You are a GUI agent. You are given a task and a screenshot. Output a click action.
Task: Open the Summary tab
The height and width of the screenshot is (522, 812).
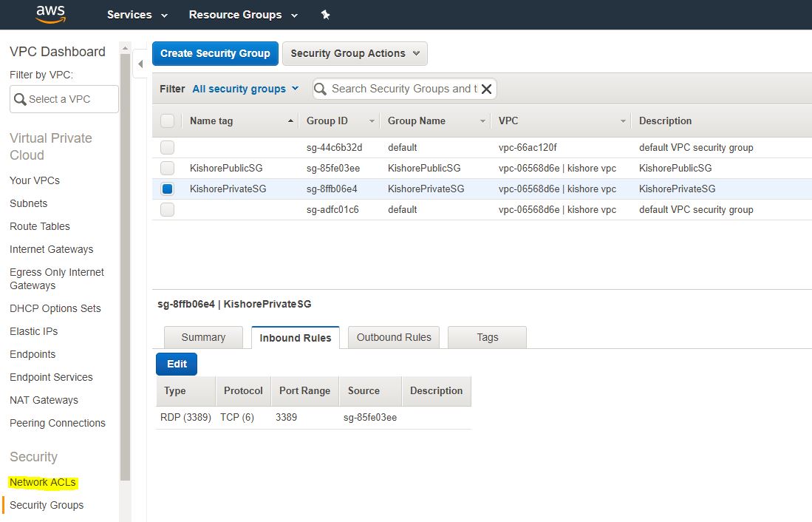point(203,337)
